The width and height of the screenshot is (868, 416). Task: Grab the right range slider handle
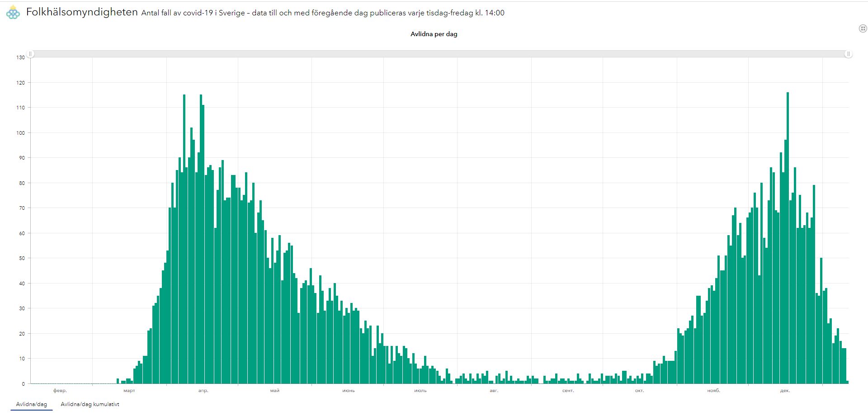(x=849, y=54)
